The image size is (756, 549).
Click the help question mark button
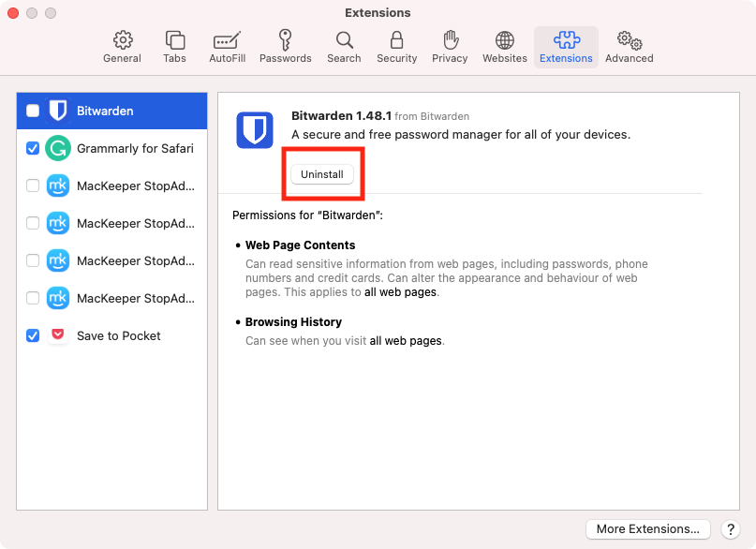click(x=731, y=529)
